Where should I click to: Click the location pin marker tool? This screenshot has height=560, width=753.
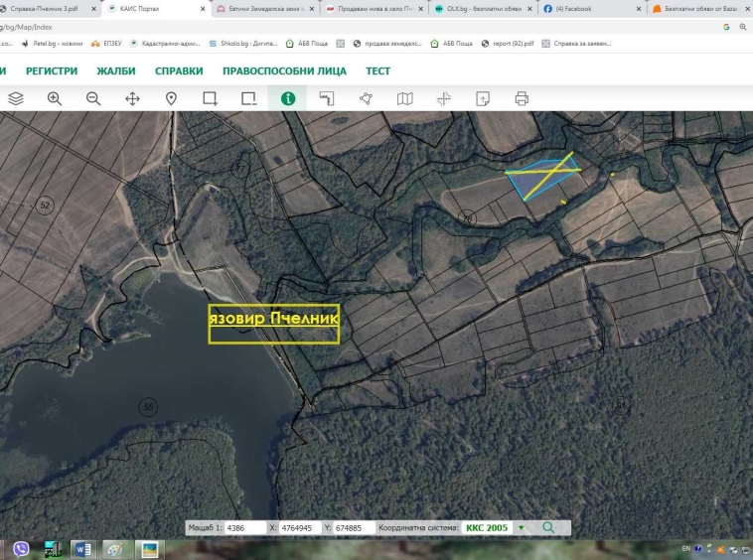[171, 98]
